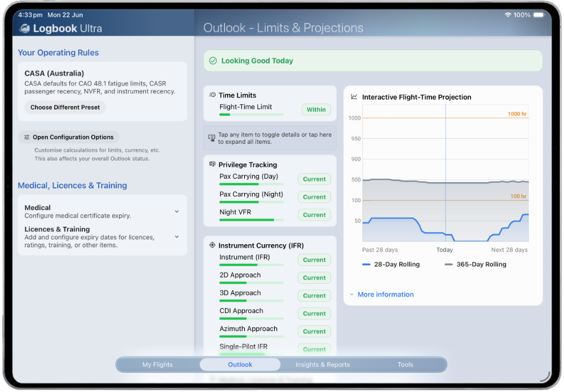Screen dimensions: 564x392
Task: Click the green checkmark icon beside Looking Good Today
Action: pos(213,61)
